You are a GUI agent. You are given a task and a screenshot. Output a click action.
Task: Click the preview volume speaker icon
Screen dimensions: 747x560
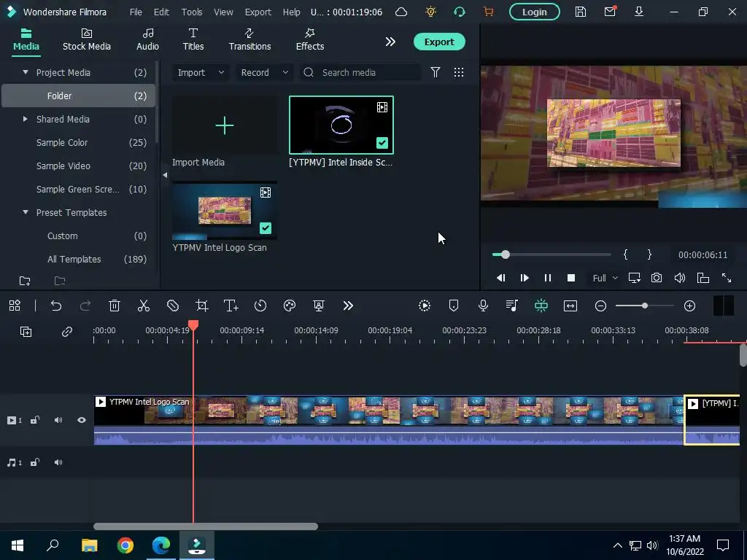[x=680, y=278]
